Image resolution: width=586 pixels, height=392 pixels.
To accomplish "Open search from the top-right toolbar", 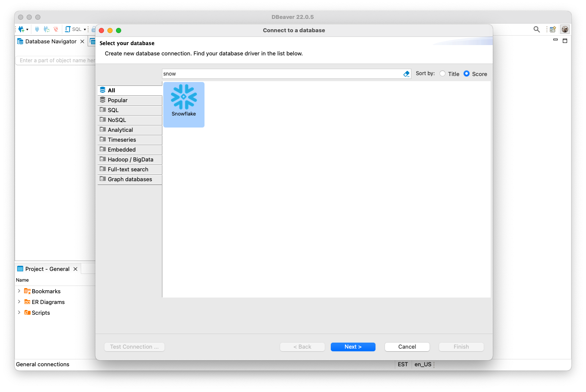I will (536, 29).
